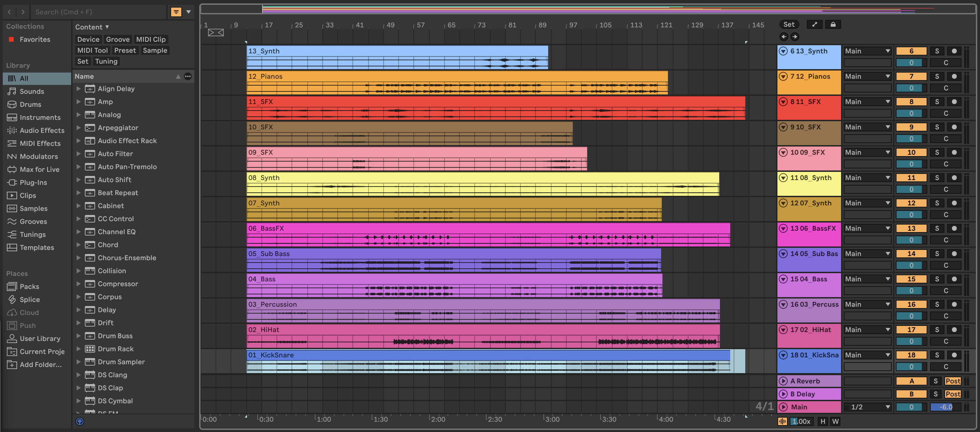Open the Sounds library category
Image resolution: width=980 pixels, height=432 pixels.
(x=31, y=91)
